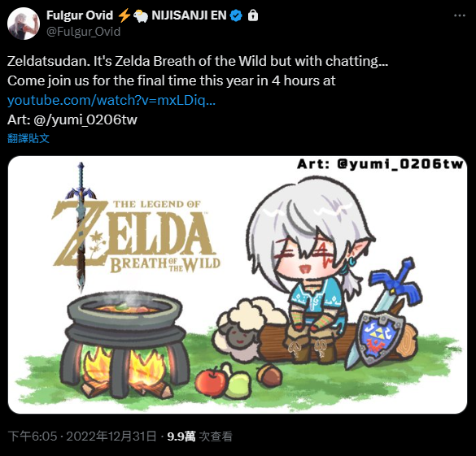Screen dimensions: 476x456
Task: Click the blue verified checkmark badge
Action: (x=236, y=15)
